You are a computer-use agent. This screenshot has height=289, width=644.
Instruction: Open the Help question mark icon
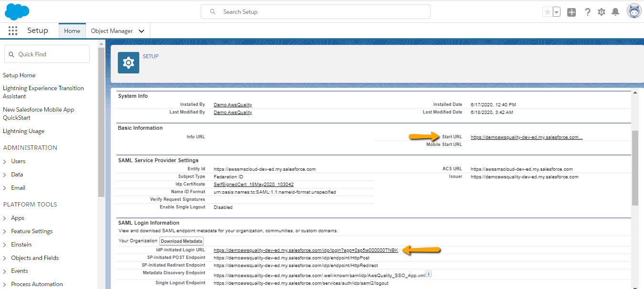point(588,12)
